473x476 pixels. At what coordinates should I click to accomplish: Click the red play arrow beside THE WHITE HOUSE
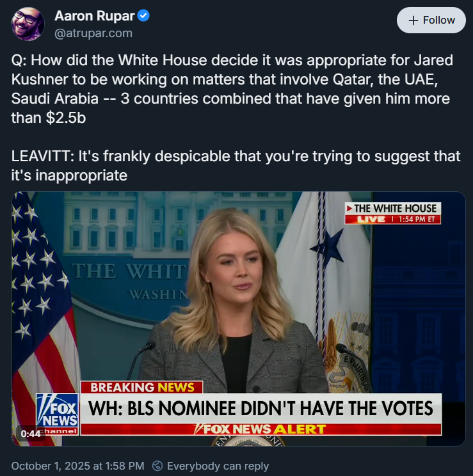click(349, 209)
